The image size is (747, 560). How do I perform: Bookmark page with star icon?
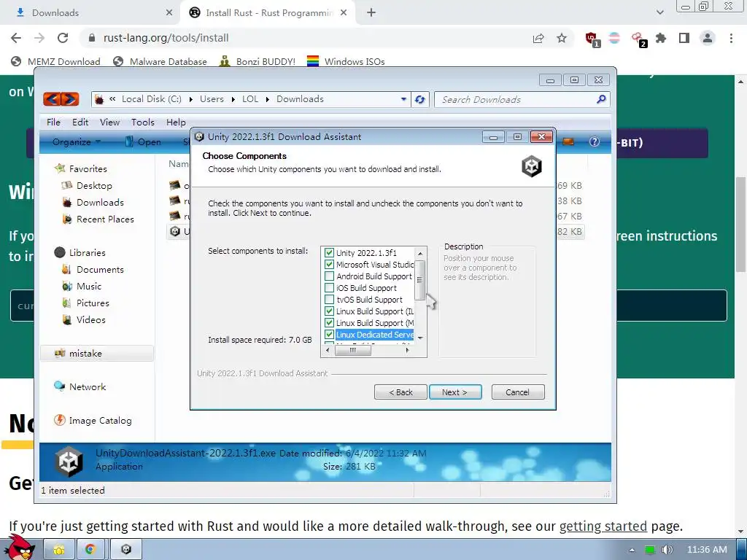[x=562, y=38]
